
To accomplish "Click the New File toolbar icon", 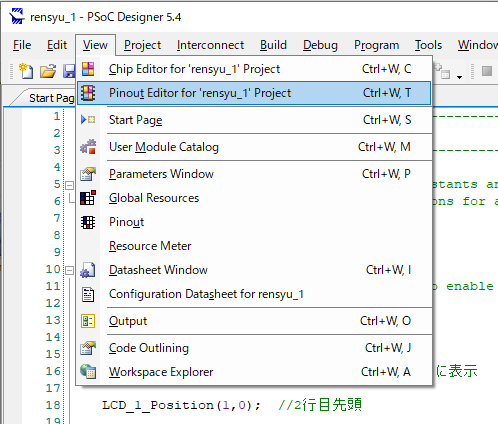I will [26, 71].
